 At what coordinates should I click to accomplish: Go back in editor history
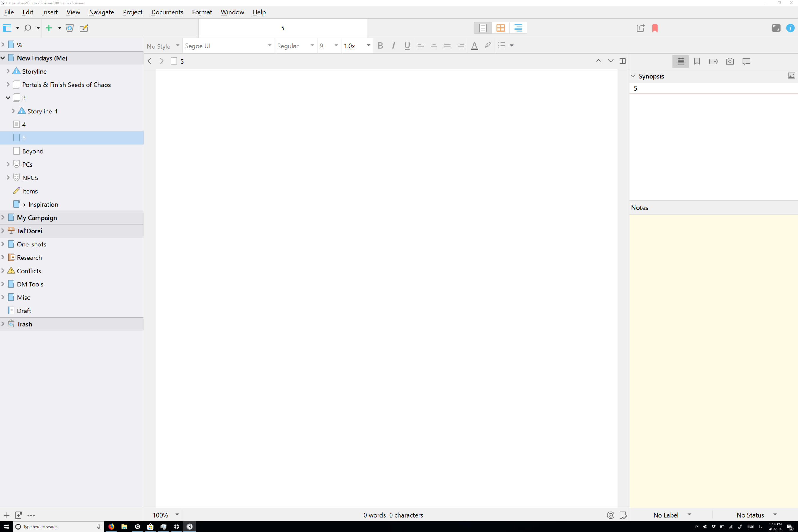tap(149, 61)
